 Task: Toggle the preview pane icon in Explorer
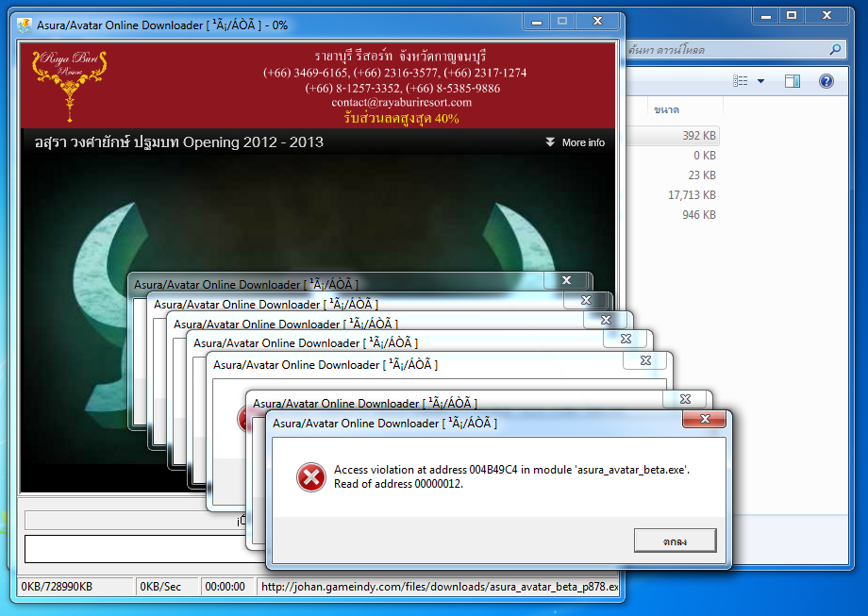[793, 81]
